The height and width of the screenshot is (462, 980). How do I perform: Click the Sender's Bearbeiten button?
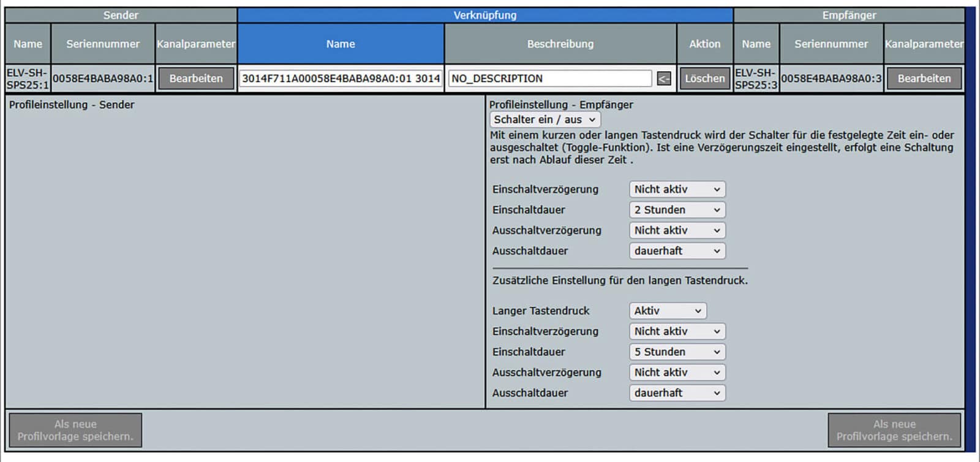coord(196,78)
